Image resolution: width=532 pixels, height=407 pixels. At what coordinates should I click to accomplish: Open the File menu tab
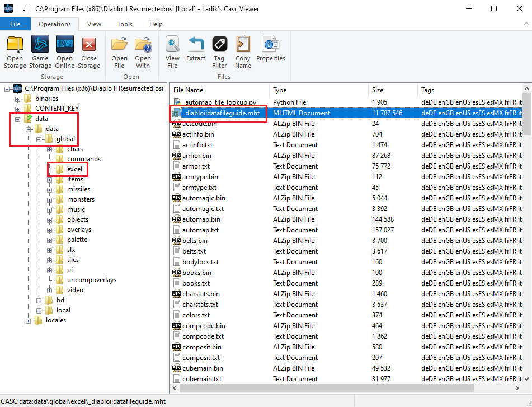pyautogui.click(x=15, y=24)
